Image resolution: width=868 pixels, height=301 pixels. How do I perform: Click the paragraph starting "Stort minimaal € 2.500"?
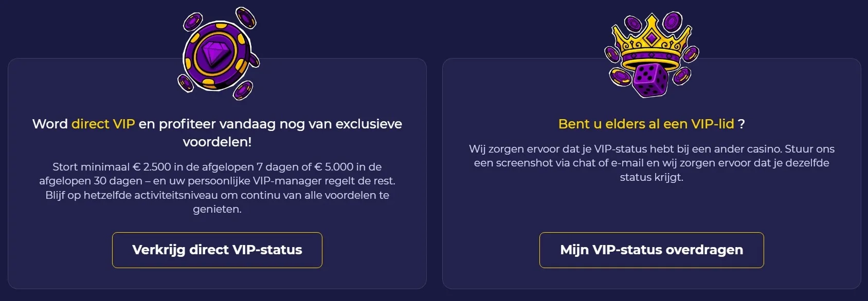[217, 181]
